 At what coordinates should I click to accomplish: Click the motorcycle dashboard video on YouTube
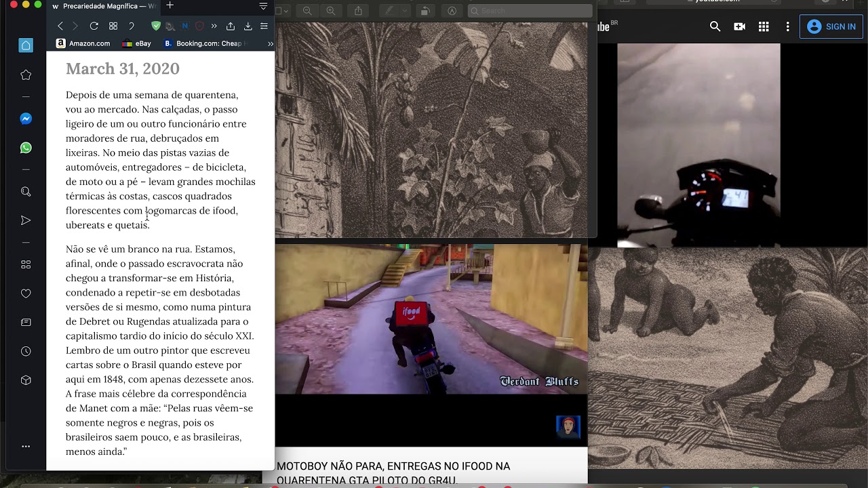698,145
